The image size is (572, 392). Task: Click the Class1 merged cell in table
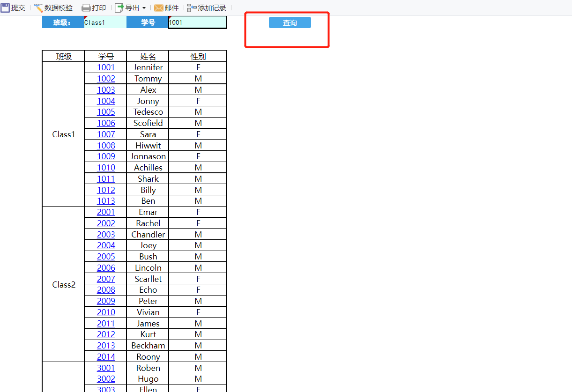pyautogui.click(x=64, y=134)
